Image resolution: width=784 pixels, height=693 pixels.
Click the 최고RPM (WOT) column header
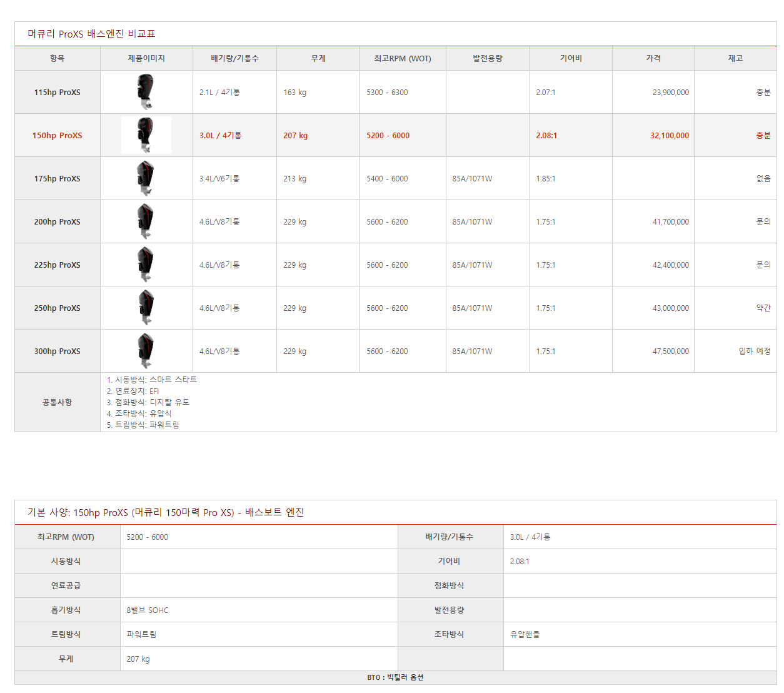[x=403, y=58]
